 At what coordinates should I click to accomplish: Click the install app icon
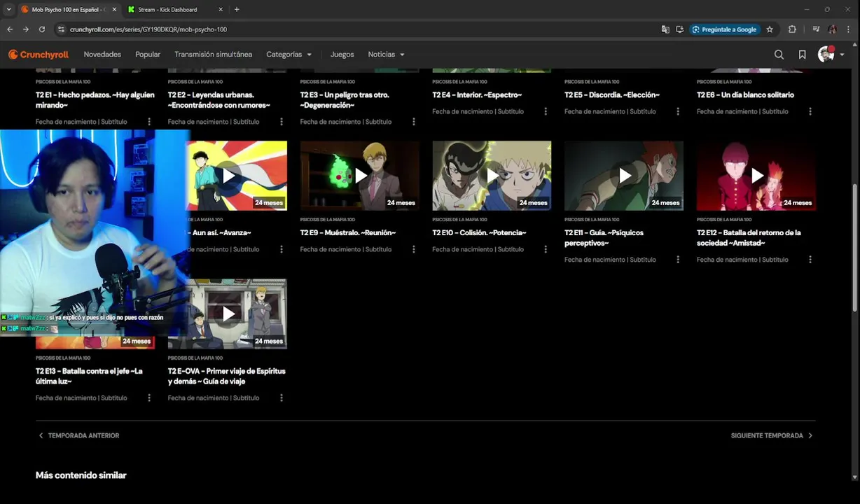tap(679, 29)
